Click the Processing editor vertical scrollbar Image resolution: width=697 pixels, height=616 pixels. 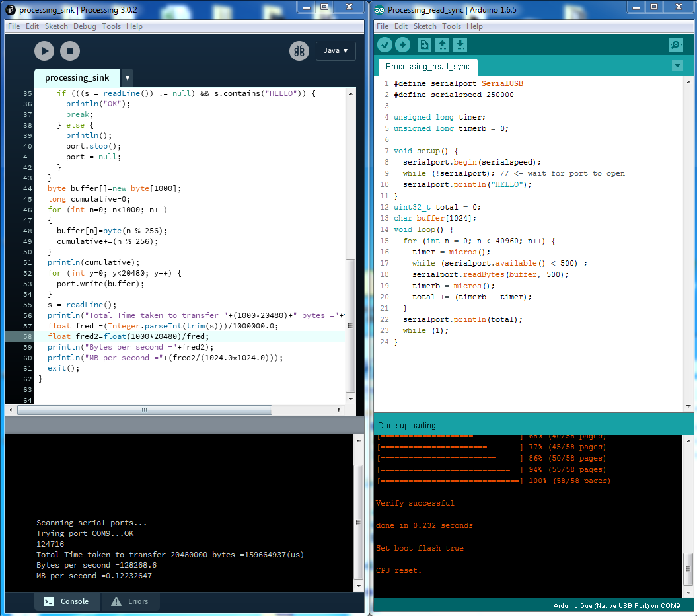(351, 324)
